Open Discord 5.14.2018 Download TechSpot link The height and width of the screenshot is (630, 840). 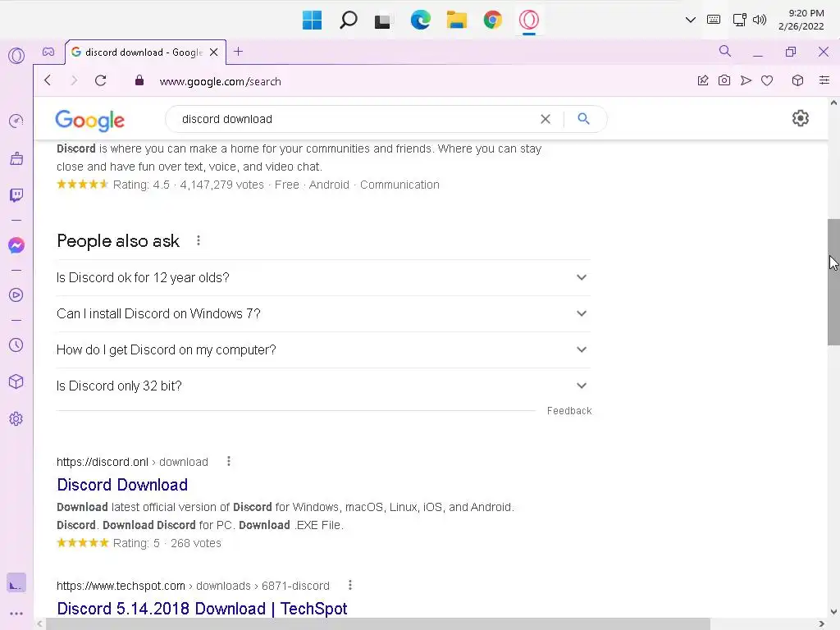[x=202, y=609]
